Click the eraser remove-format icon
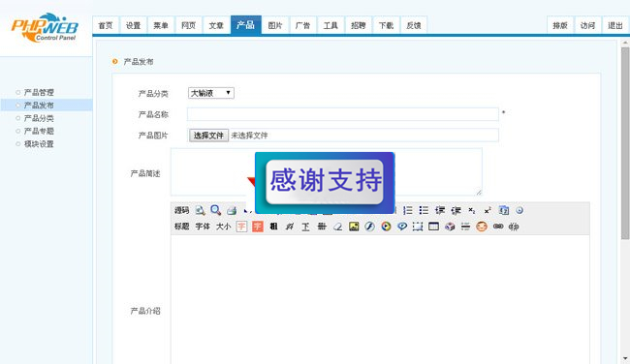The width and height of the screenshot is (630, 364). pyautogui.click(x=337, y=227)
